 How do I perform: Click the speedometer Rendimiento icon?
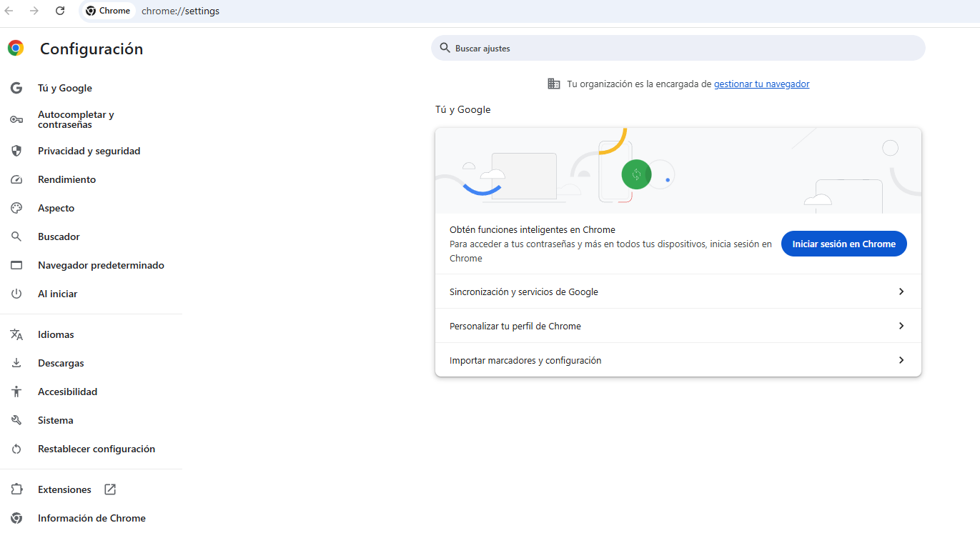(16, 179)
